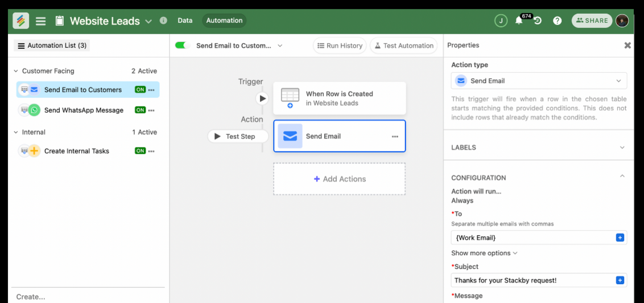644x303 pixels.
Task: Click the SHARE button
Action: click(592, 21)
